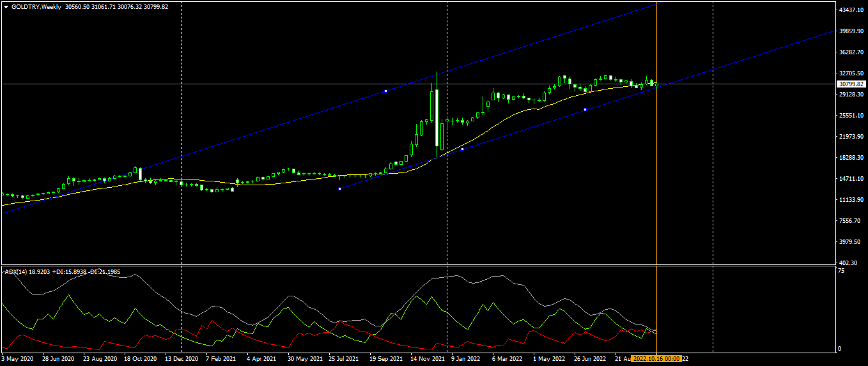Click the 3979.50 price scale label

point(851,242)
